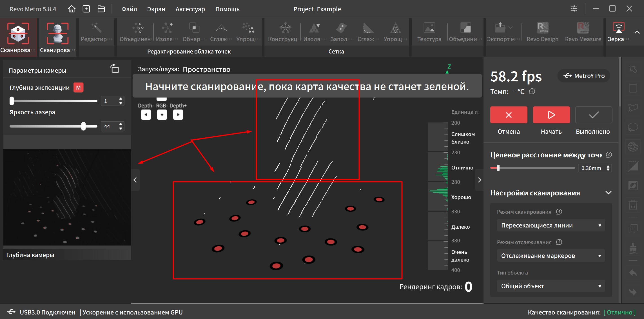The width and height of the screenshot is (644, 319).
Task: Click the new project plus icon
Action: pyautogui.click(x=86, y=9)
